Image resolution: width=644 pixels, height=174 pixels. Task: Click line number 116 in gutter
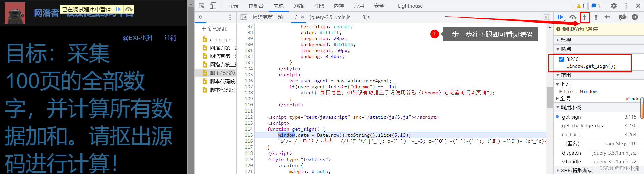[x=249, y=141]
